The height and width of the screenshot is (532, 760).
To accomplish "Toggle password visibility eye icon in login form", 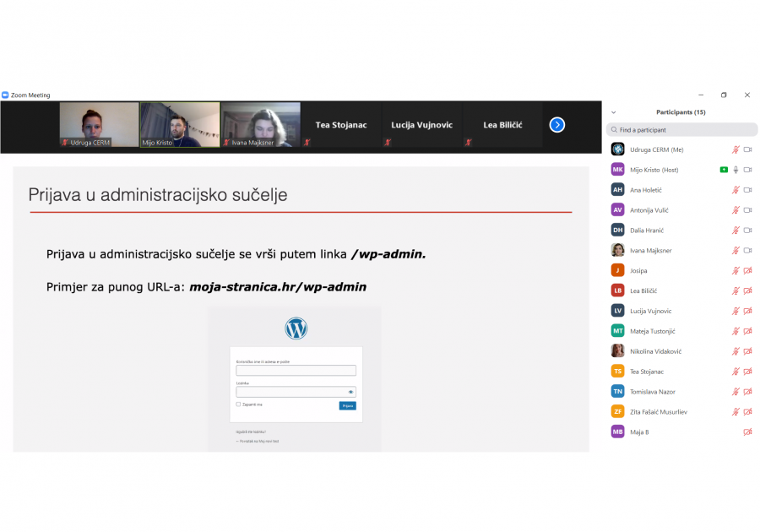I will [x=351, y=392].
